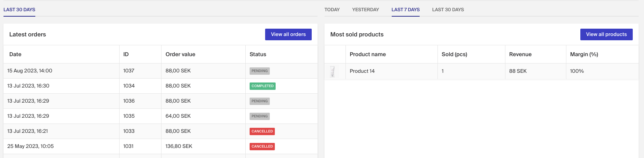The width and height of the screenshot is (644, 158).
Task: Select order ID 1036
Action: (x=129, y=101)
